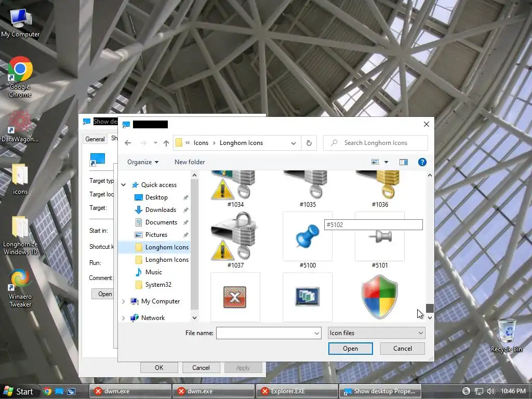Open the blue Help icon
This screenshot has height=399, width=532.
coord(422,162)
